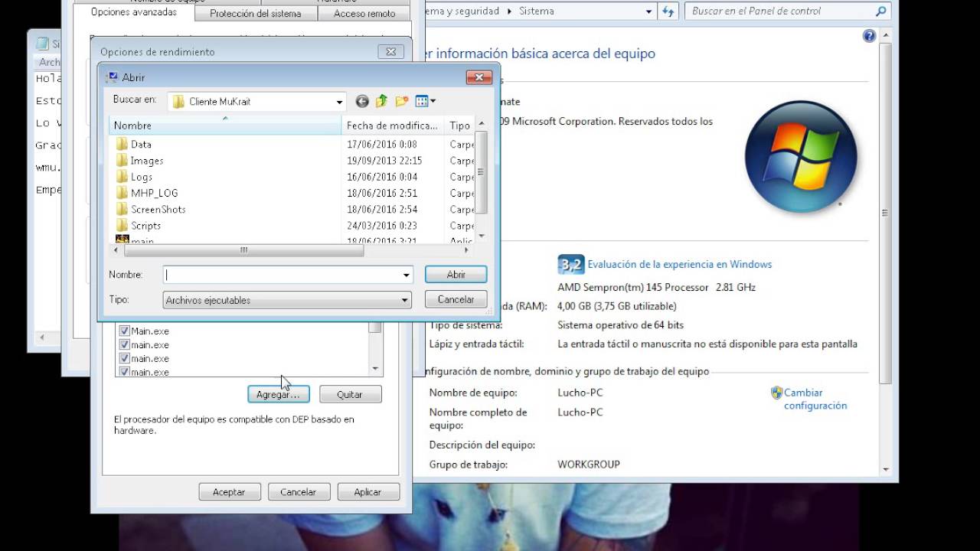Open the Nombre filename dropdown arrow
This screenshot has width=980, height=551.
tap(406, 275)
